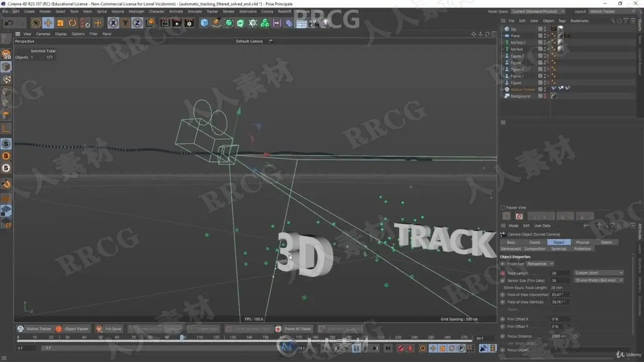Click the Motion Tracker button

pos(34,329)
